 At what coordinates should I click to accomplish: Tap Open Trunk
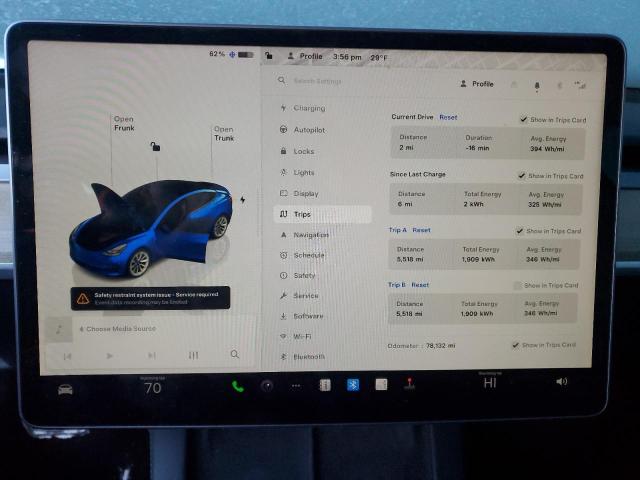224,133
